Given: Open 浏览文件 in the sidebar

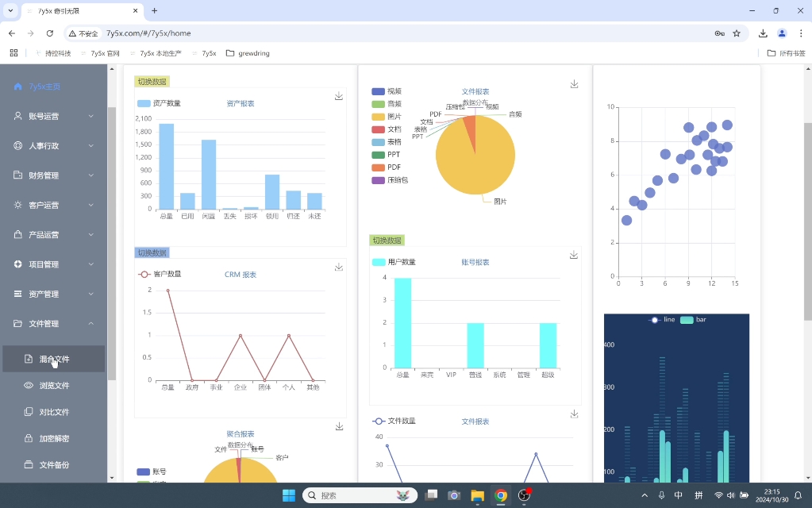Looking at the screenshot, I should pos(54,385).
